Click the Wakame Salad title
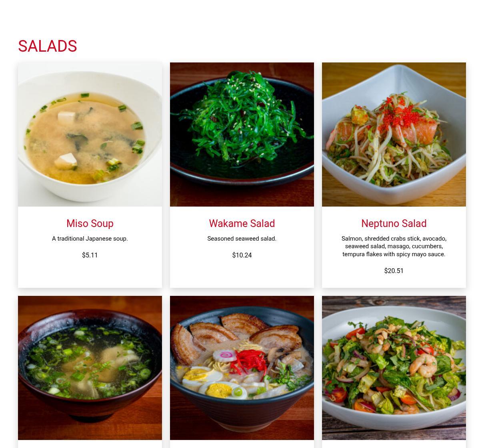The image size is (484, 448). pyautogui.click(x=242, y=223)
